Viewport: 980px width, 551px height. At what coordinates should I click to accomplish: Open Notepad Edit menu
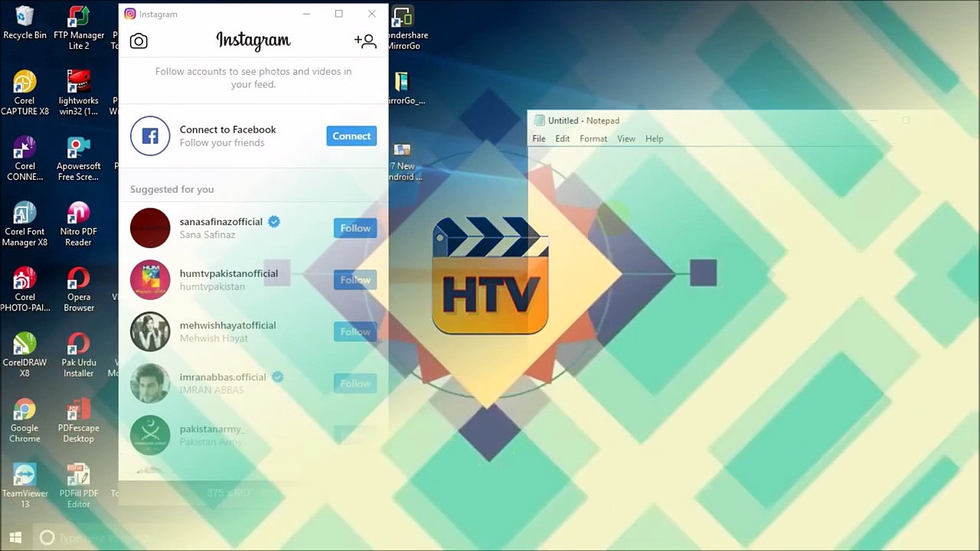tap(563, 139)
